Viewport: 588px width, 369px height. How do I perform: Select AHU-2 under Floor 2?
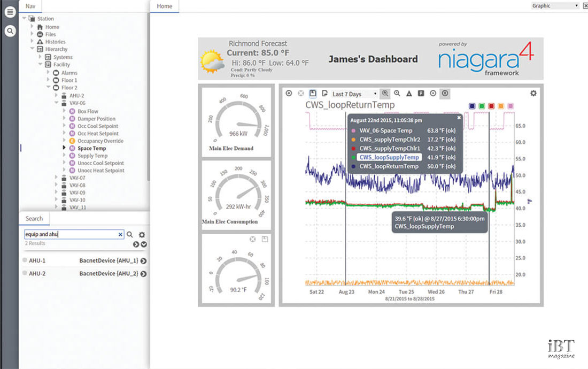(x=76, y=95)
